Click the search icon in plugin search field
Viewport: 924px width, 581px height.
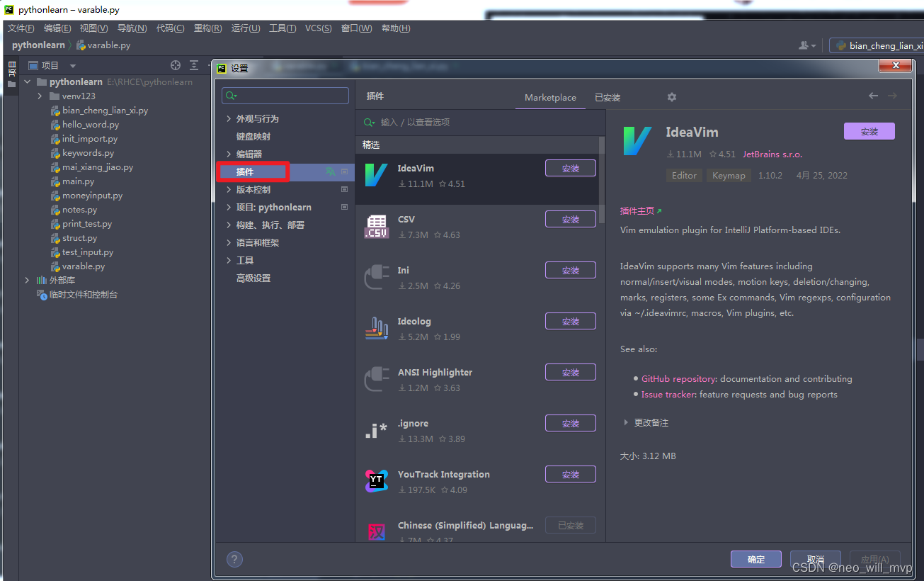coord(369,123)
